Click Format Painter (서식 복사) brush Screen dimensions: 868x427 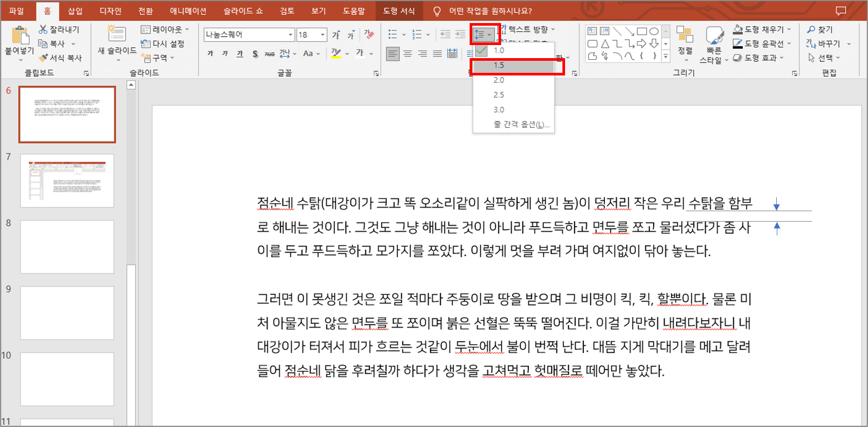click(x=44, y=58)
